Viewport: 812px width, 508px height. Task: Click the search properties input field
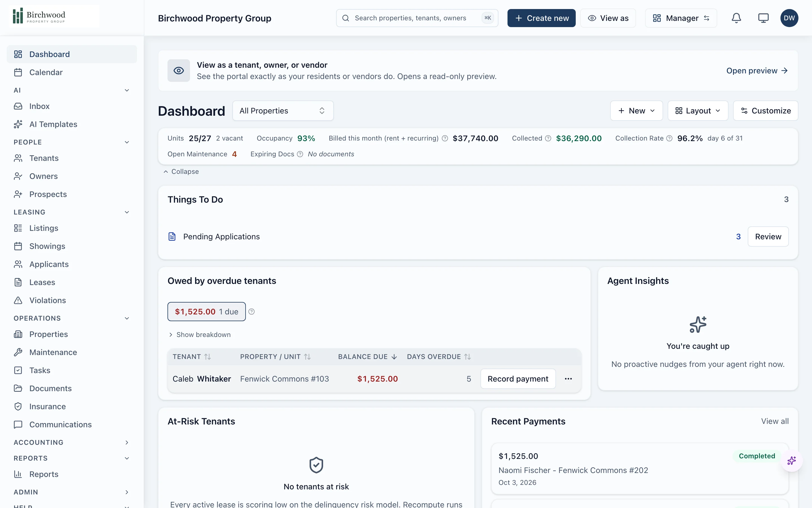tap(417, 18)
